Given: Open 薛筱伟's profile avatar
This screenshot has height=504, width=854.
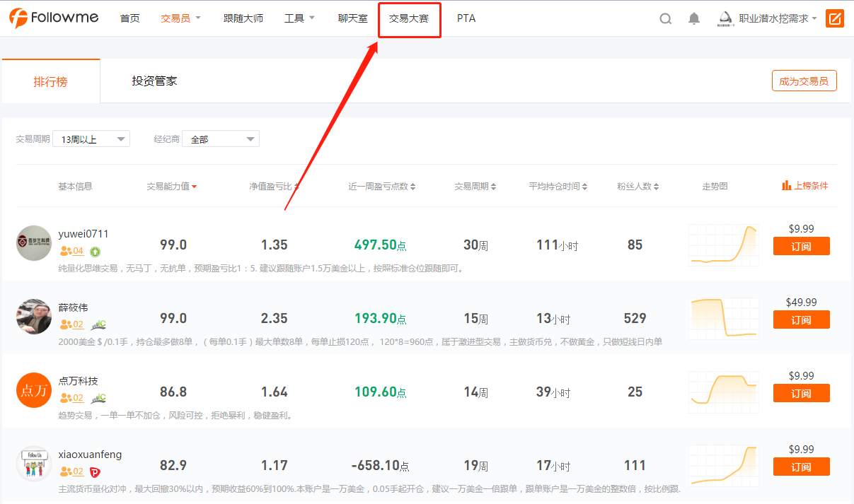Looking at the screenshot, I should pos(34,317).
